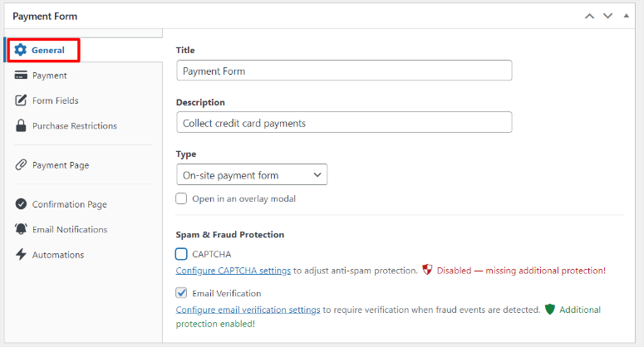Select the Payment Page tab

[61, 165]
